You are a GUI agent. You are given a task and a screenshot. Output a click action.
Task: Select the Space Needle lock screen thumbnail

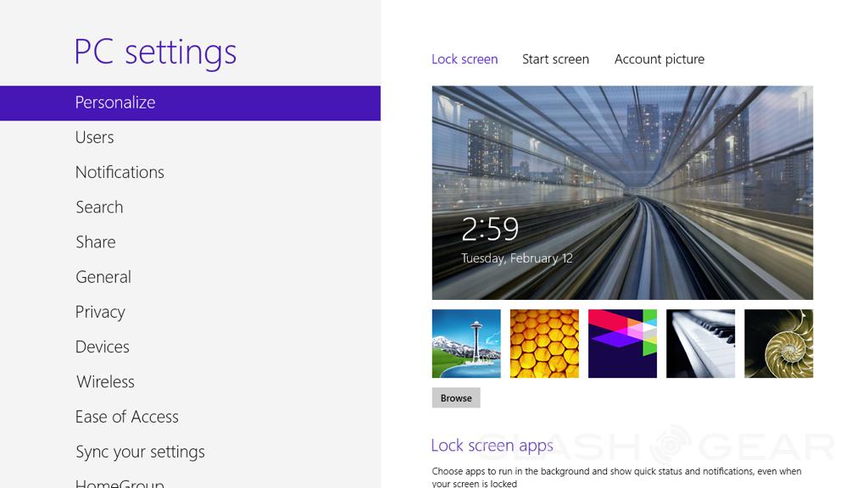466,343
